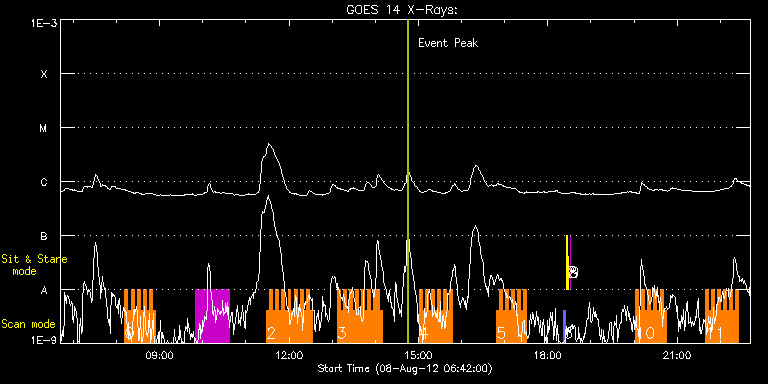The width and height of the screenshot is (768, 384).
Task: Click the 12:00 time axis label
Action: point(289,355)
